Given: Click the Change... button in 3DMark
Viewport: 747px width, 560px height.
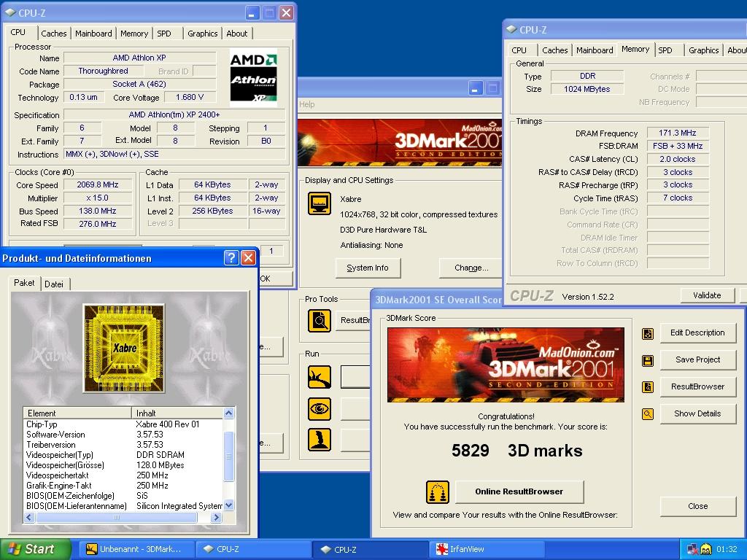Looking at the screenshot, I should pos(471,268).
